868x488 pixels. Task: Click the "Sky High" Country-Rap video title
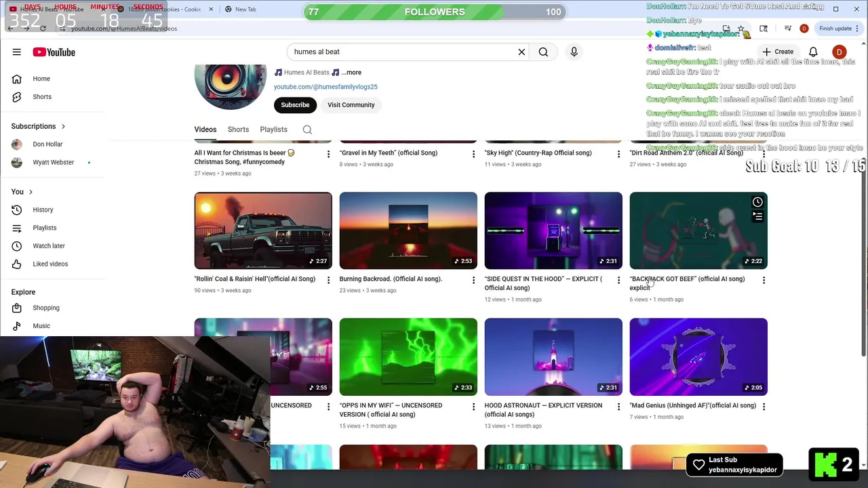pos(538,153)
